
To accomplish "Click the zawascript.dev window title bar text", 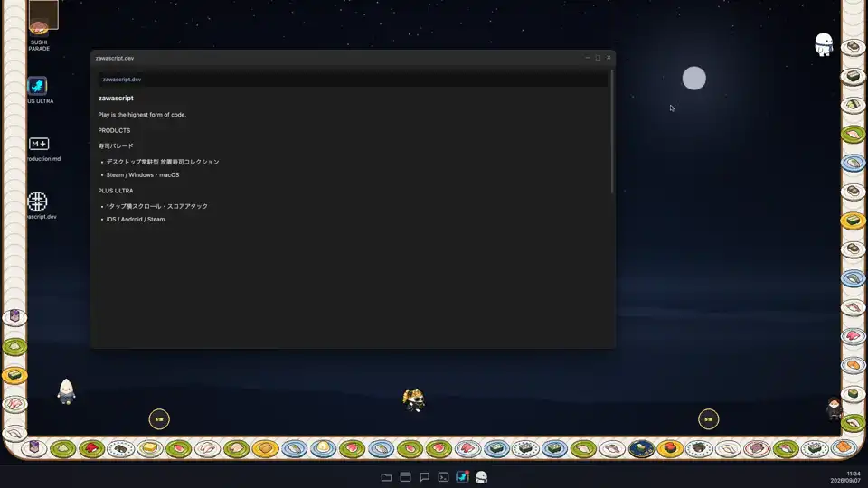I will coord(115,58).
